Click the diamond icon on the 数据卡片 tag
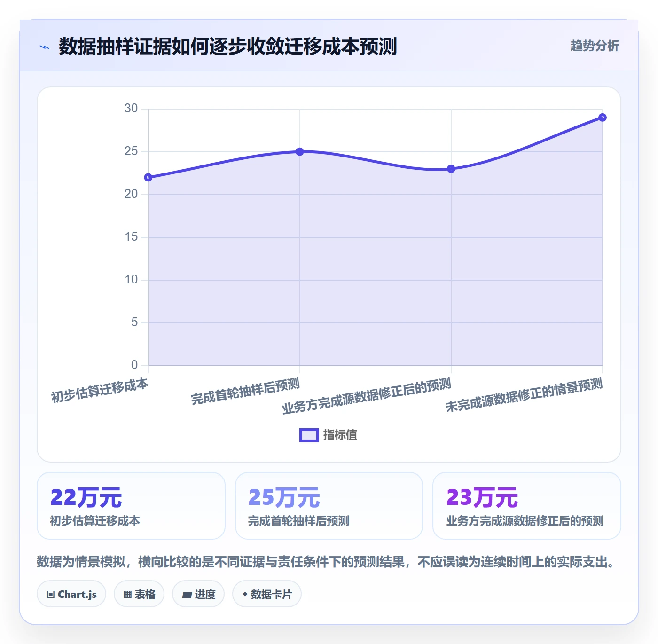The height and width of the screenshot is (644, 658). 245,595
